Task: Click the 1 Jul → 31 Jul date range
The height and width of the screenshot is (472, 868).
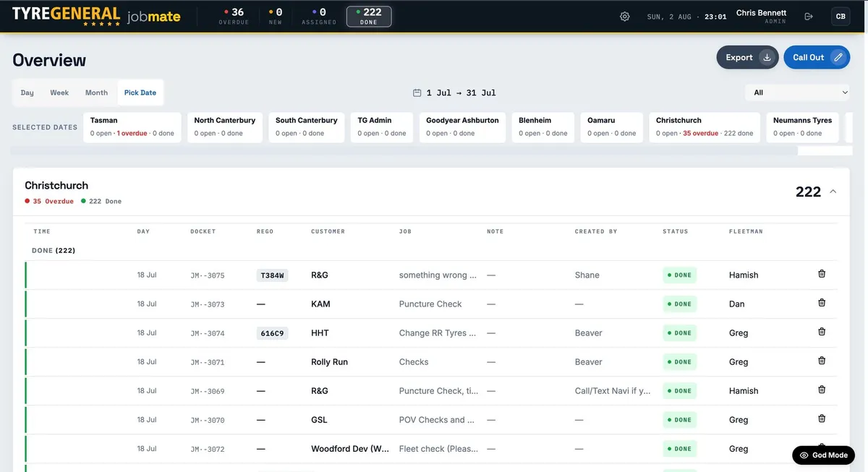Action: [x=461, y=93]
